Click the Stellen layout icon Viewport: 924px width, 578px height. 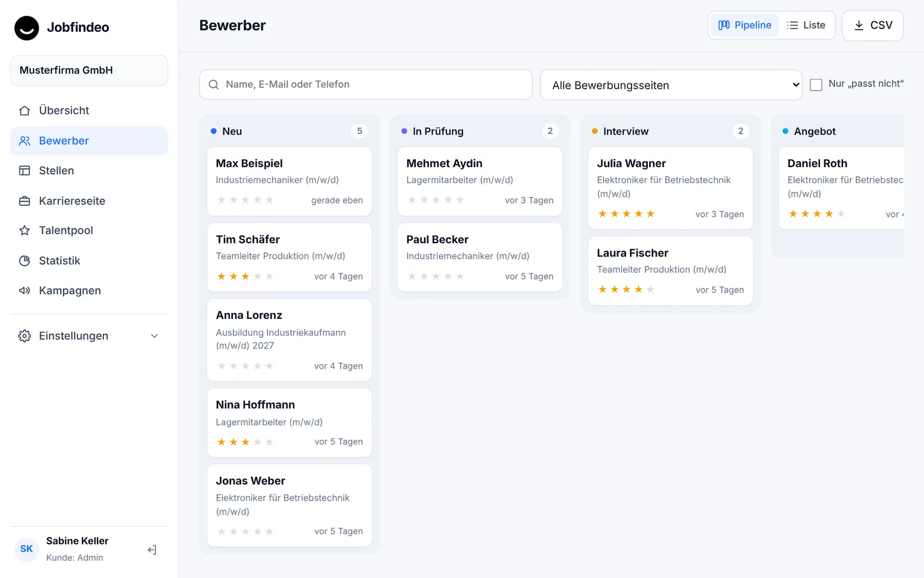click(24, 171)
